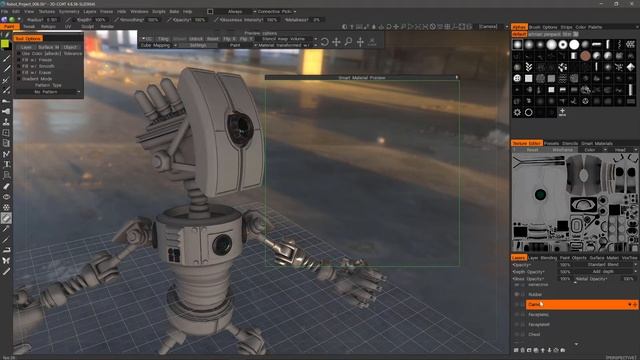Switch to the Paint room tab
This screenshot has width=640, height=360.
coord(9,27)
